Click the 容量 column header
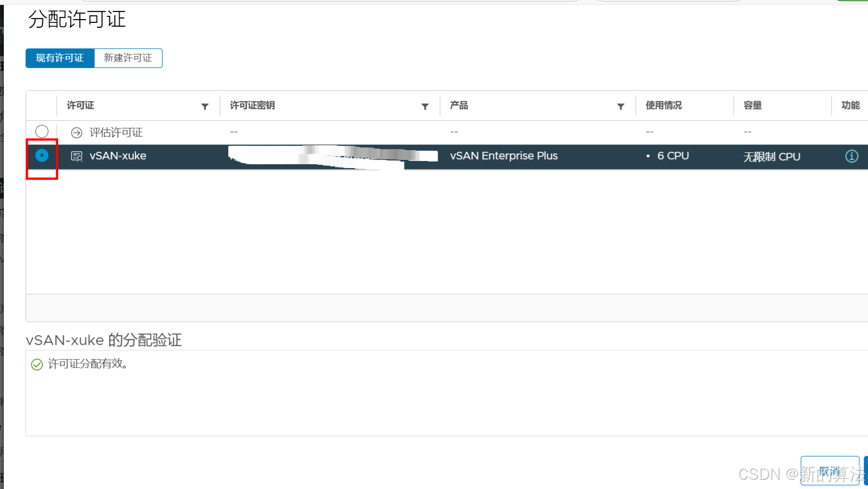This screenshot has height=489, width=868. 753,106
